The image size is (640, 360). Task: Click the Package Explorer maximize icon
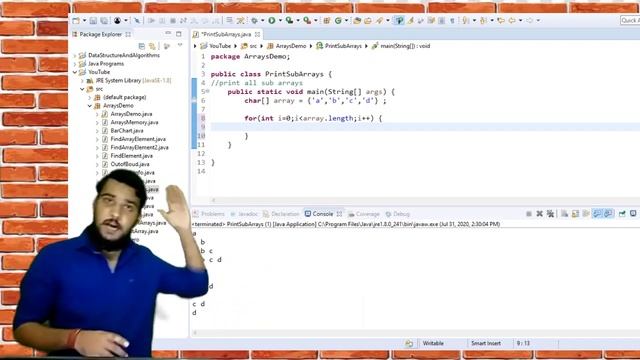[179, 34]
